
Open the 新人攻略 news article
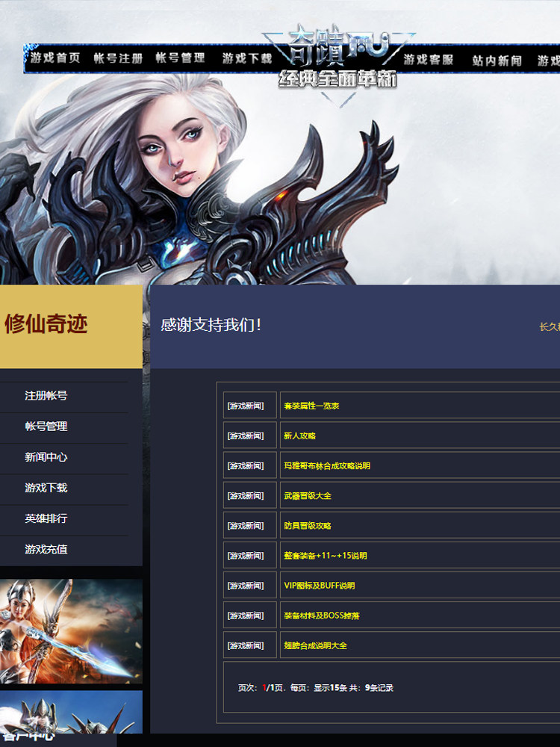coord(299,436)
